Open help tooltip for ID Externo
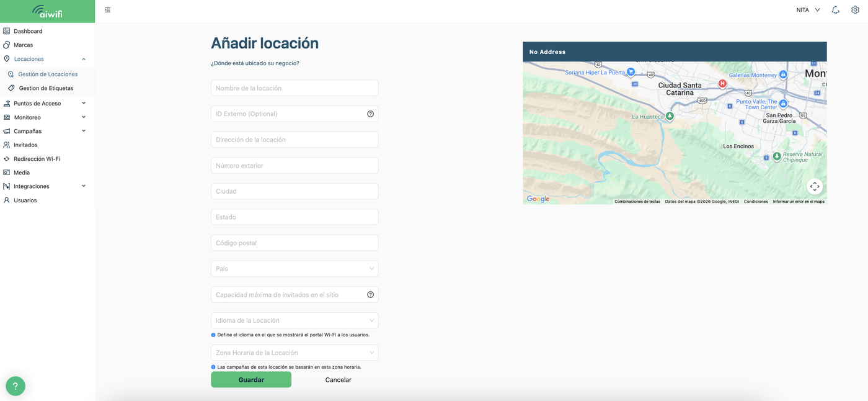This screenshot has height=401, width=868. pyautogui.click(x=371, y=114)
